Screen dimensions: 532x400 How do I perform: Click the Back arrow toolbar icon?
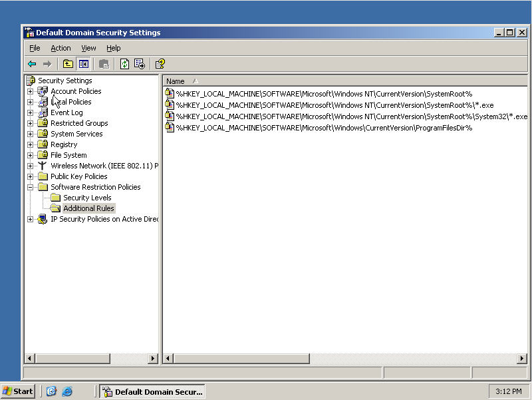tap(32, 64)
